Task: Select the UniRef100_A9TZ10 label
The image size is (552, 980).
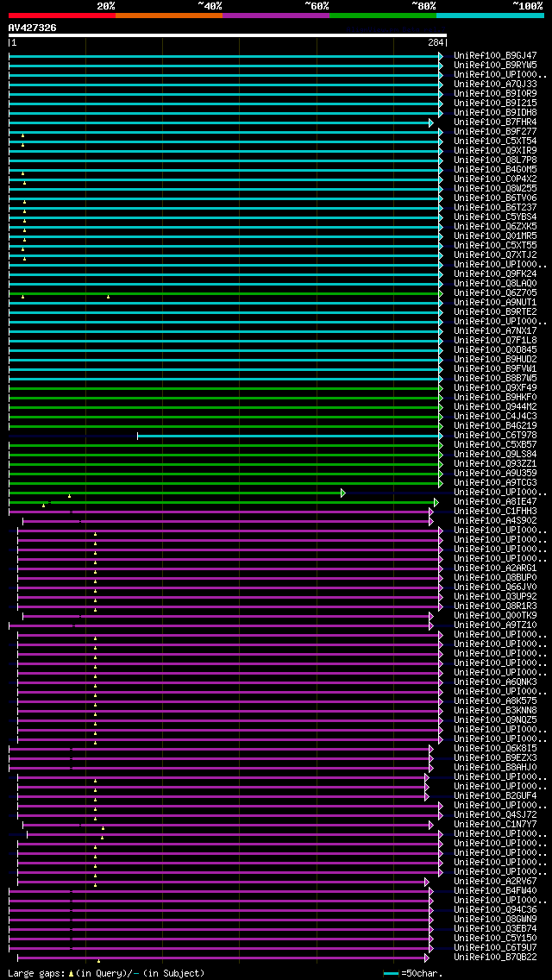Action: point(495,625)
